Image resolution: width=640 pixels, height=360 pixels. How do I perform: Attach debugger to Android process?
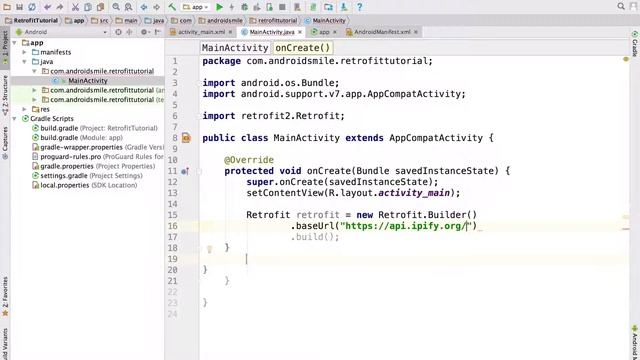[x=269, y=7]
